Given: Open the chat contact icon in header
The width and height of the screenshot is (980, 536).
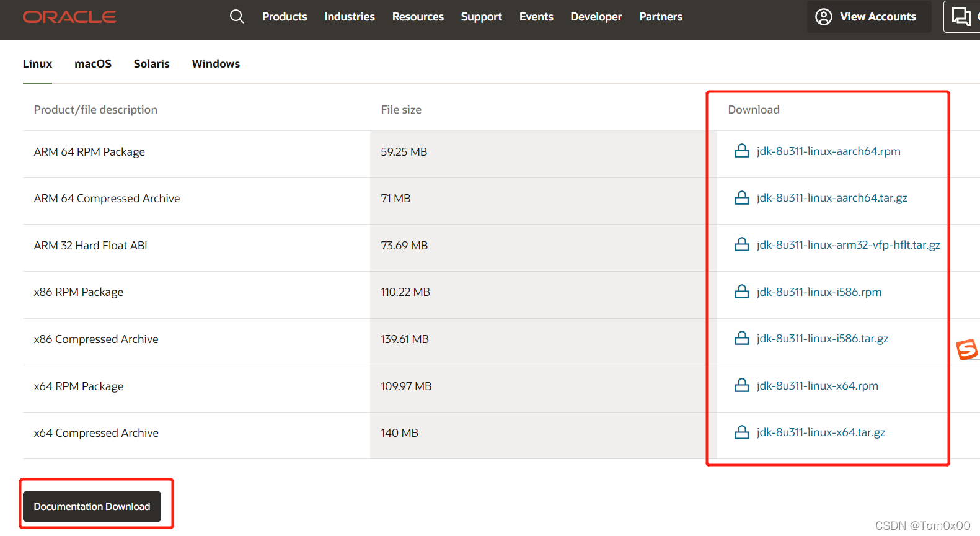Looking at the screenshot, I should (x=961, y=17).
